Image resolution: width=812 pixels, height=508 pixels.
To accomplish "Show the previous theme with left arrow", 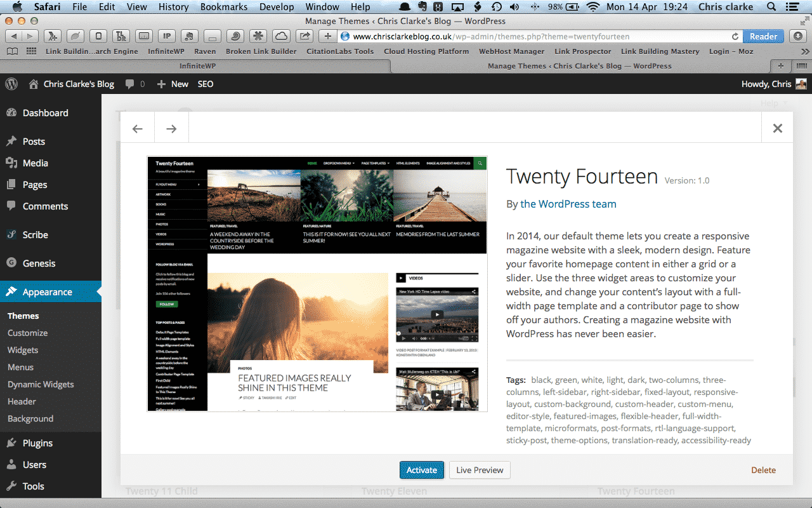I will [x=138, y=129].
